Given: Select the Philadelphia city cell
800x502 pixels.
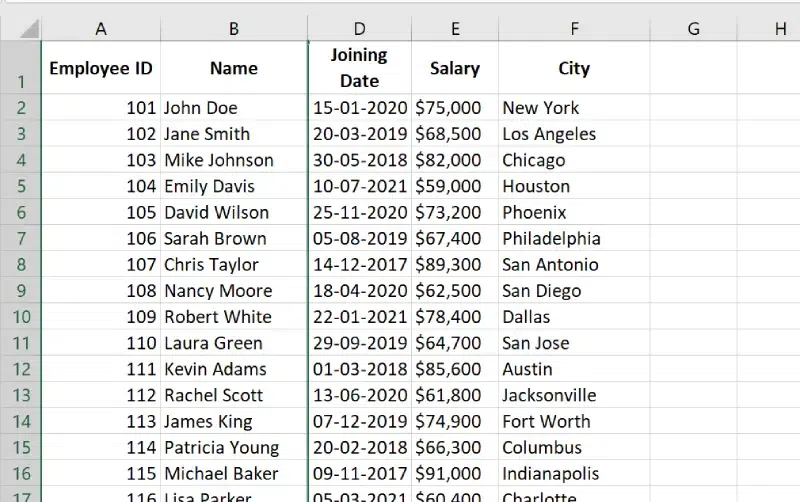Looking at the screenshot, I should pyautogui.click(x=574, y=238).
